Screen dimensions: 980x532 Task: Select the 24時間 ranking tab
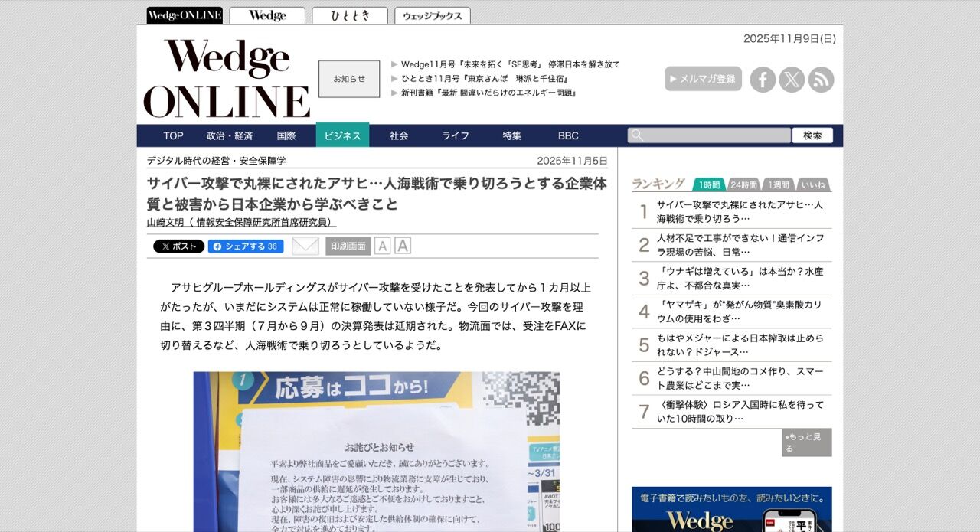pos(743,184)
